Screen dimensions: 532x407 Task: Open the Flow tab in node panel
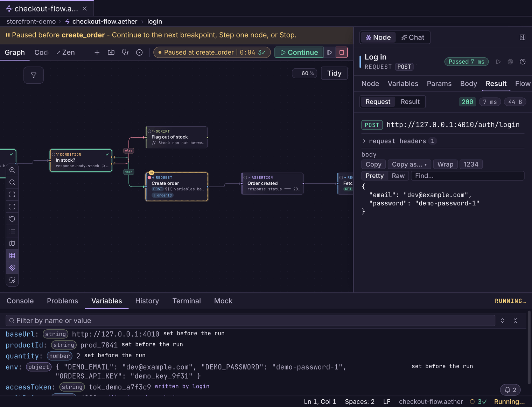pyautogui.click(x=523, y=84)
